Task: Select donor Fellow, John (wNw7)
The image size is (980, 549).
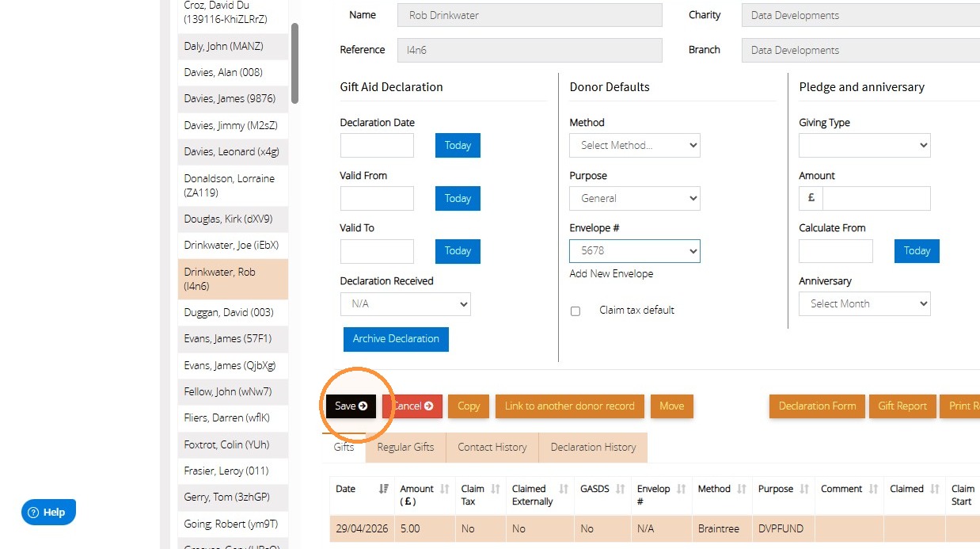Action: tap(233, 391)
